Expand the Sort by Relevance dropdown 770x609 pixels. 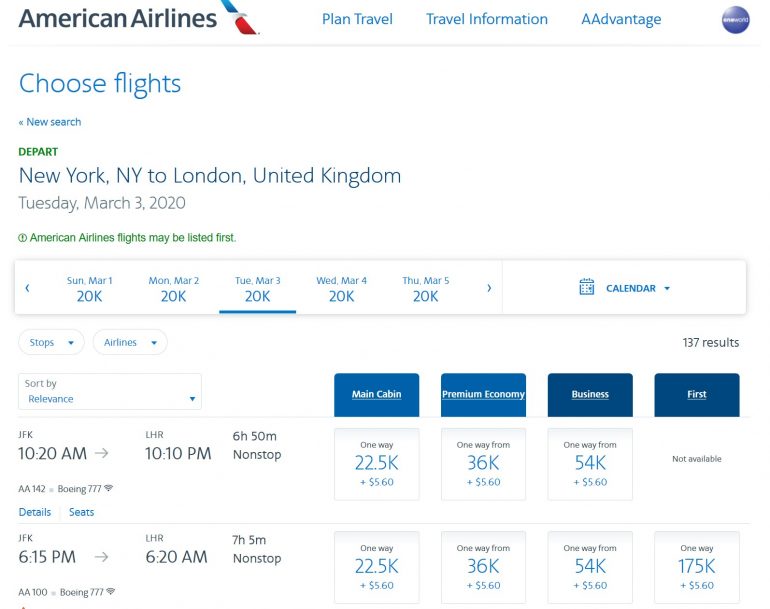click(x=110, y=392)
